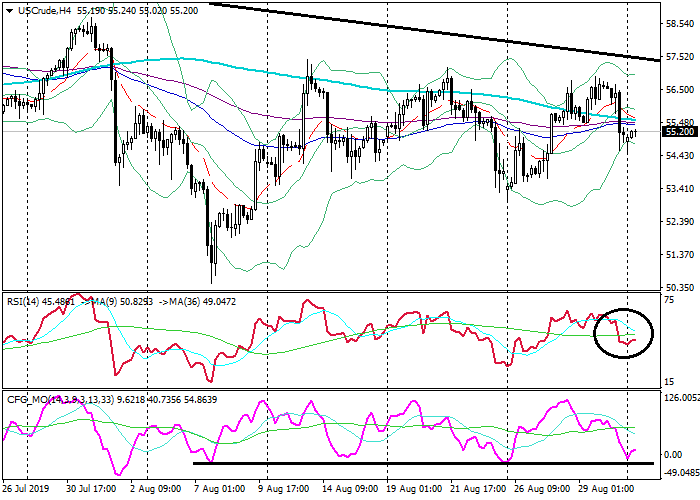Select the current price tag 55.200

click(680, 131)
